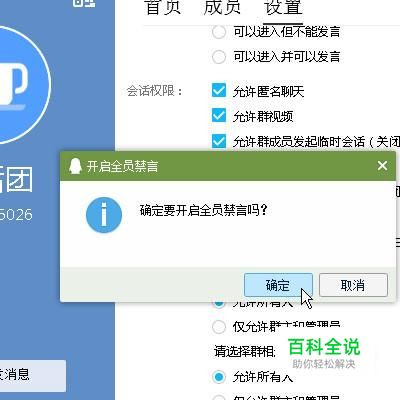The width and height of the screenshot is (400, 400).
Task: Cancel with the 取消 button
Action: tap(353, 285)
